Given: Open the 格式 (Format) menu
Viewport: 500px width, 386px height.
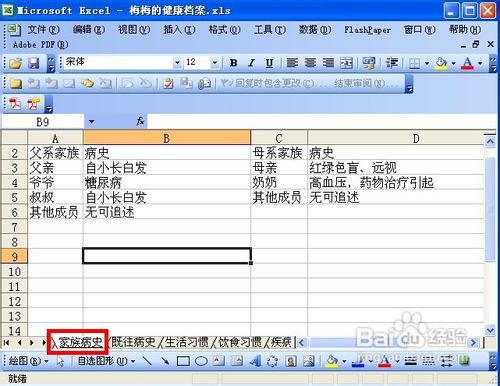Looking at the screenshot, I should point(225,30).
